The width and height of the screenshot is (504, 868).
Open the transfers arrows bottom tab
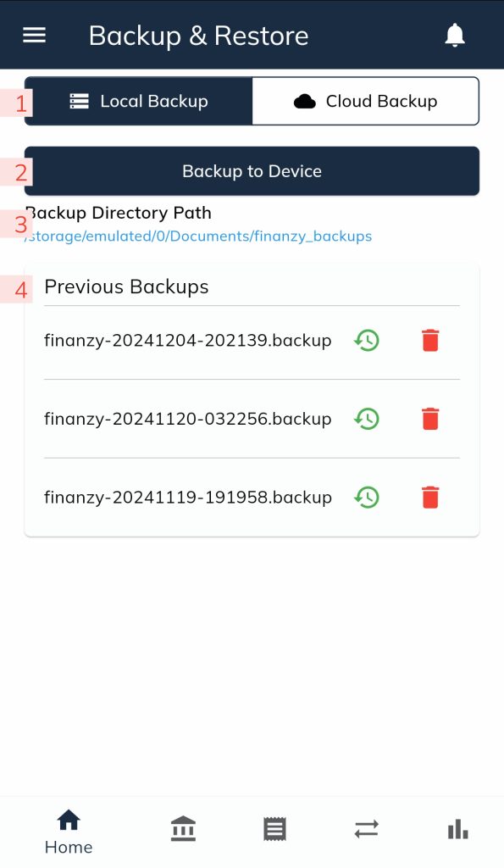[366, 829]
